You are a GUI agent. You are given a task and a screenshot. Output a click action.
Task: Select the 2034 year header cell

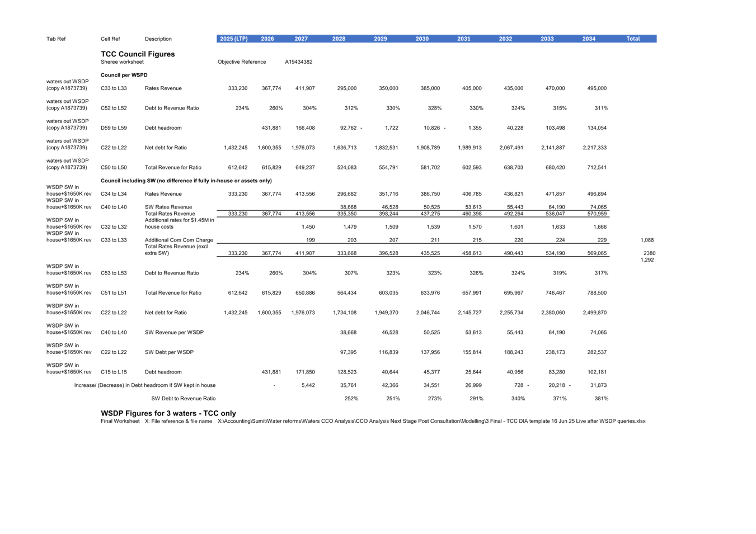pos(589,39)
